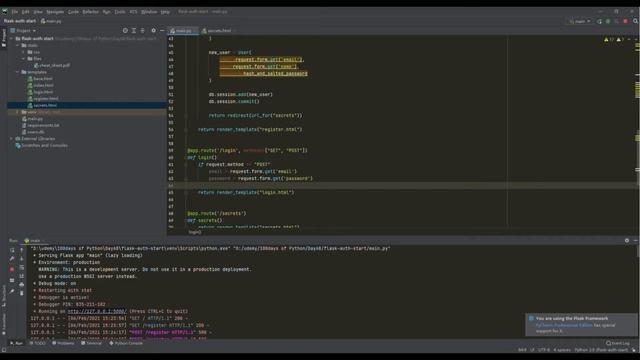Open the File menu
Screen dimensions: 640x360
(x=15, y=12)
